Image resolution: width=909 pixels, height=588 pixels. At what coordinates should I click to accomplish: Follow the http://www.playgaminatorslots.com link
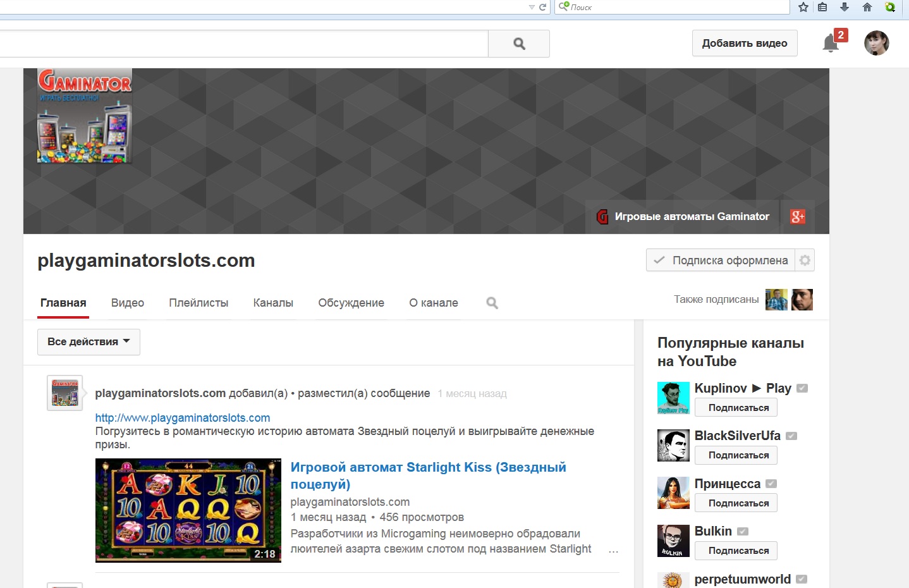(183, 418)
